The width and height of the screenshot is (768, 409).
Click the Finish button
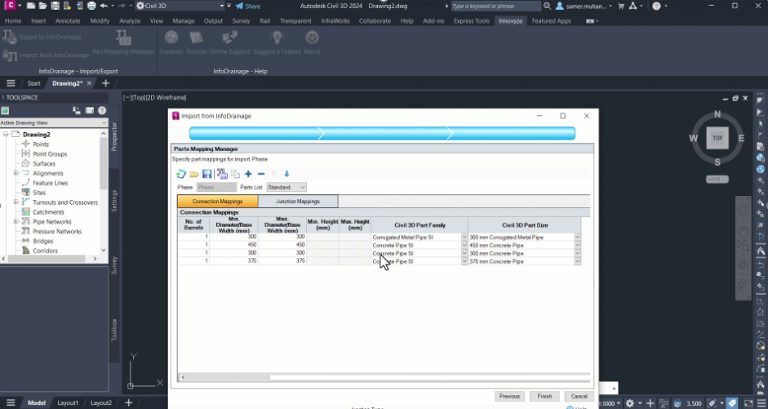pyautogui.click(x=545, y=396)
